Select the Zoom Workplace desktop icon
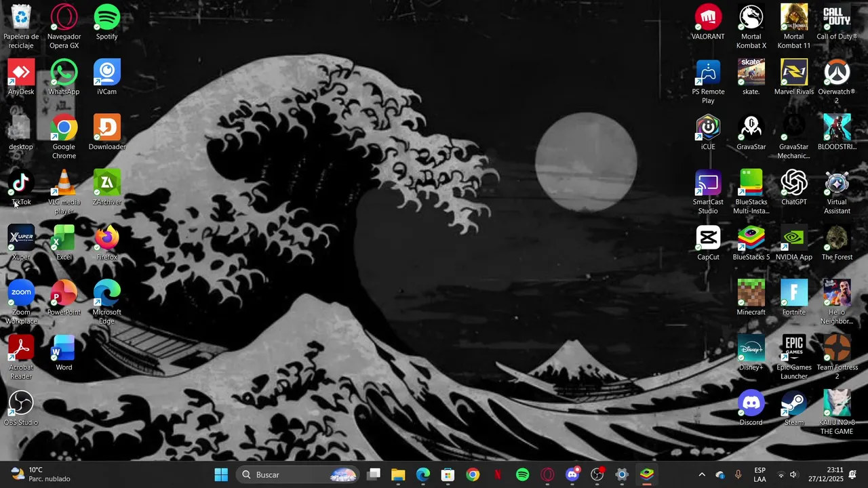Image resolution: width=868 pixels, height=488 pixels. click(x=21, y=302)
